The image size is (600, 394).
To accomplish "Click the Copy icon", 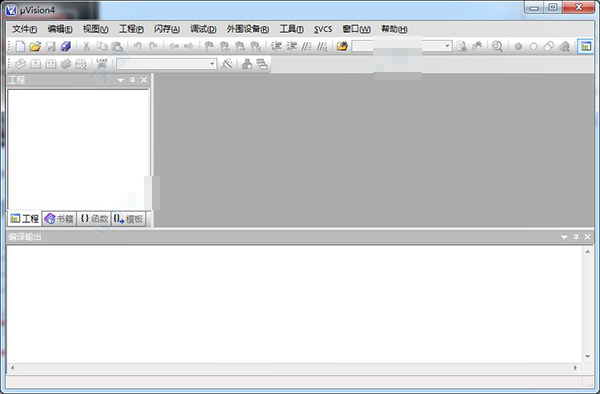I will pyautogui.click(x=102, y=46).
